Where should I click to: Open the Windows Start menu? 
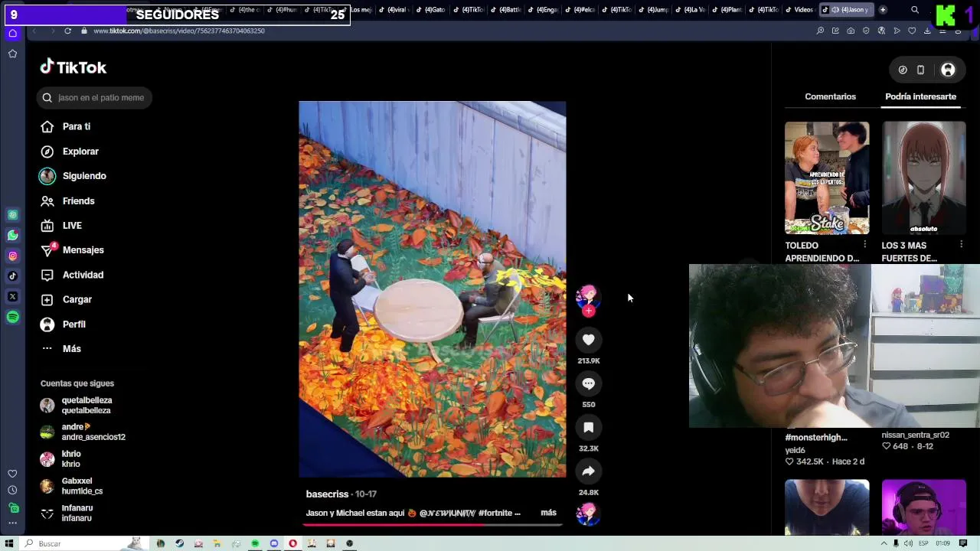pyautogui.click(x=9, y=543)
